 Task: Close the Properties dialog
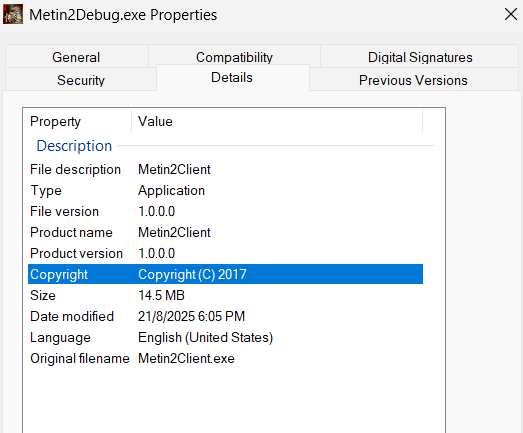click(x=511, y=14)
